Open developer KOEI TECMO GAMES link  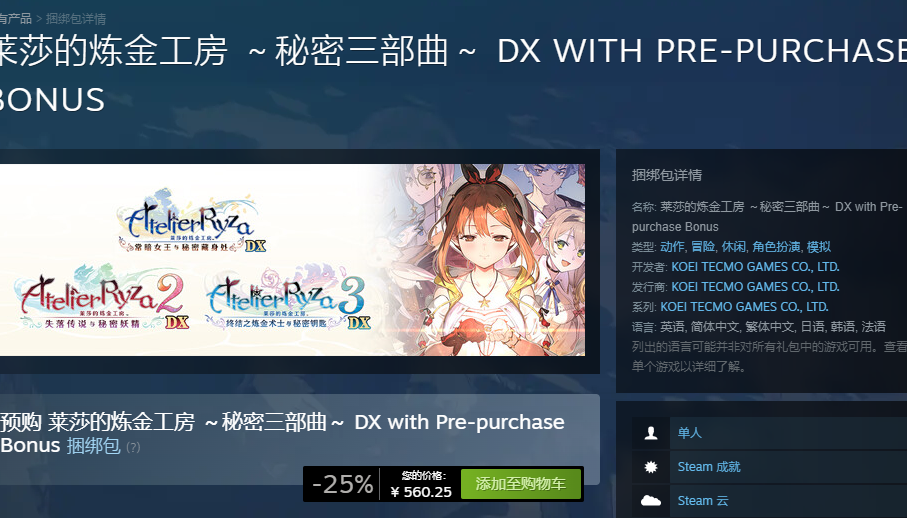point(755,267)
